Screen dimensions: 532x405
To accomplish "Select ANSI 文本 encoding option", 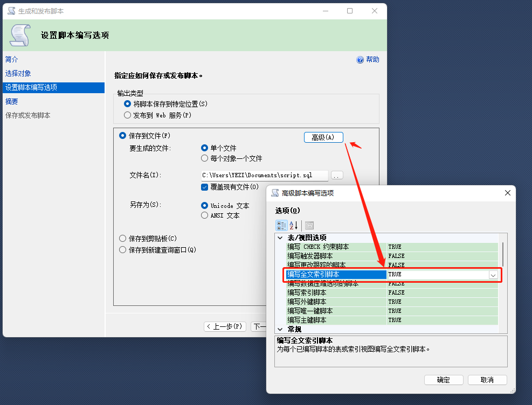I will [205, 215].
